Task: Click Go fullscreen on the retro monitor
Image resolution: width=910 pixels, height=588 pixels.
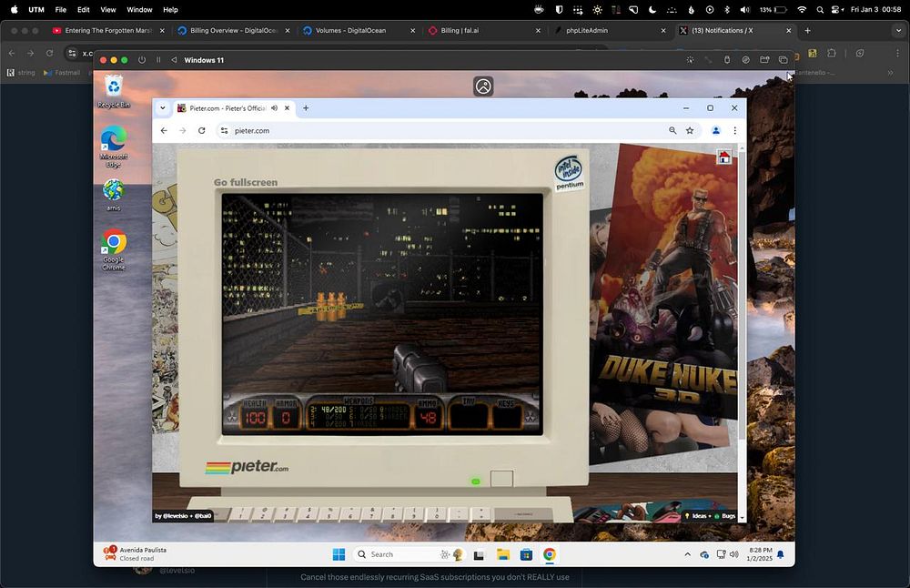Action: coord(246,182)
